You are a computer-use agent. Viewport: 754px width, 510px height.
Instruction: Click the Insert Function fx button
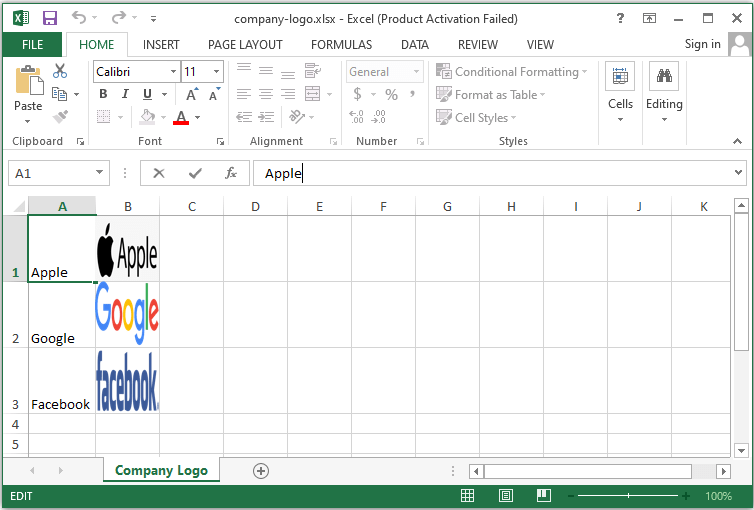tap(231, 173)
